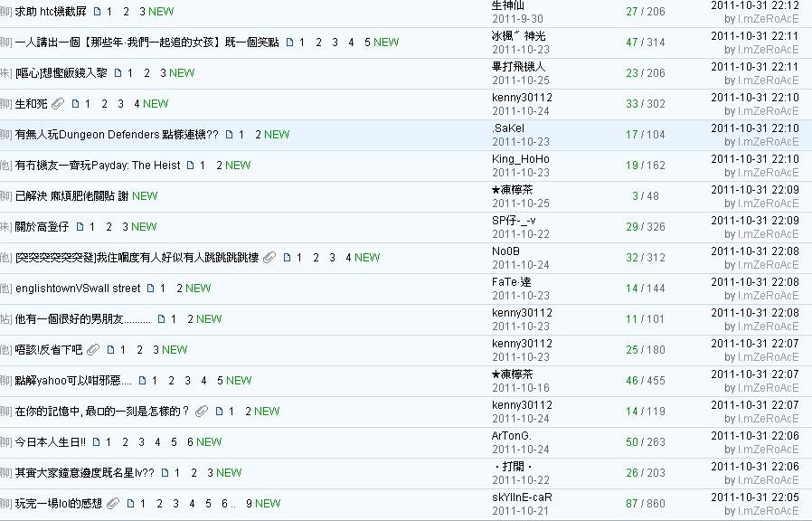The width and height of the screenshot is (812, 521).
Task: Click l.mZeRoAcE last poster in englishtownVSwall street row
Action: [769, 296]
